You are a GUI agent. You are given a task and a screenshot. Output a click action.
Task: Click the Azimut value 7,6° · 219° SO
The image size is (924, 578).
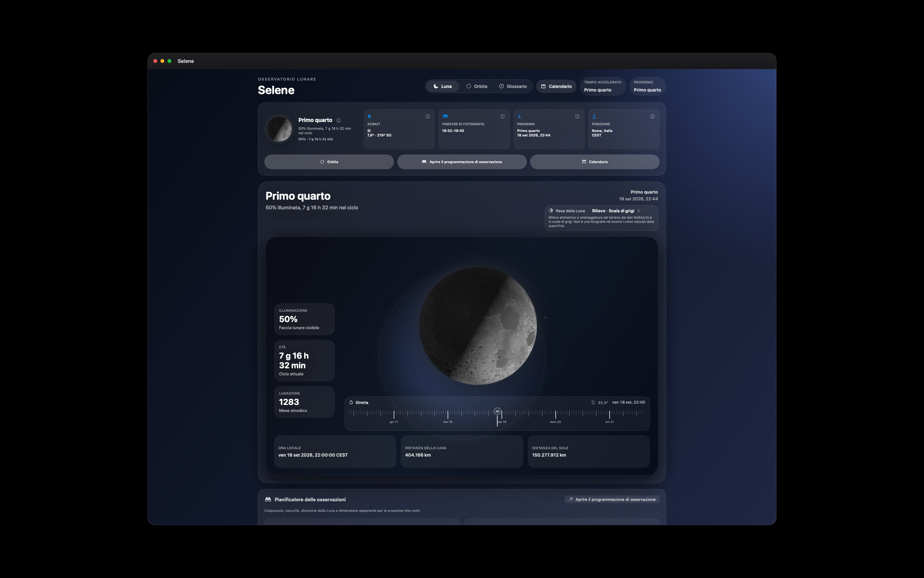(379, 135)
